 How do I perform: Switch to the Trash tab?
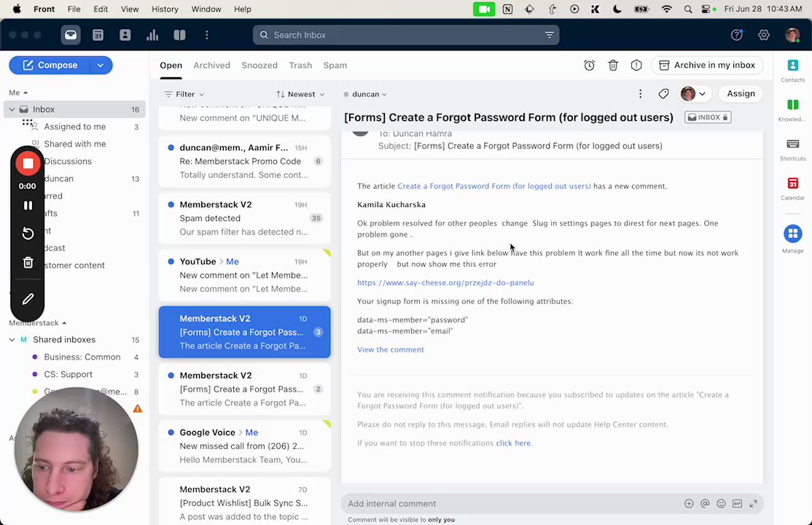[x=300, y=66]
